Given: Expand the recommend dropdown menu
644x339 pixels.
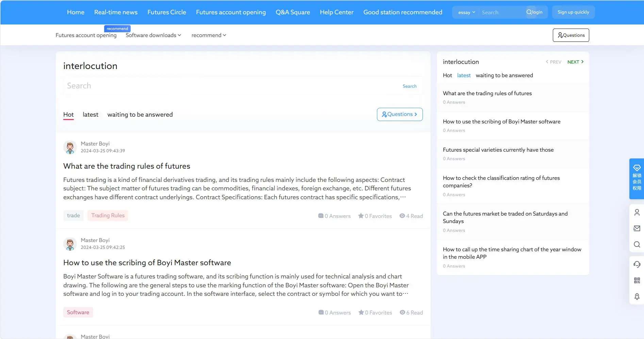Looking at the screenshot, I should (x=209, y=35).
